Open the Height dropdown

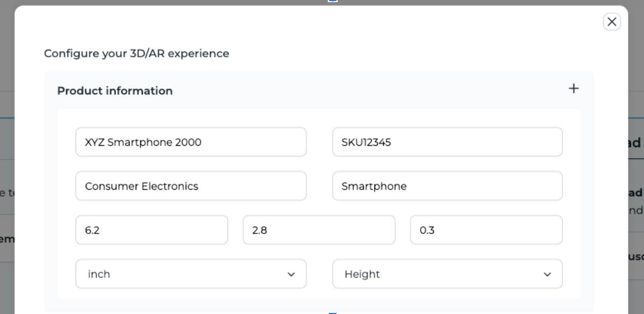[x=447, y=274]
